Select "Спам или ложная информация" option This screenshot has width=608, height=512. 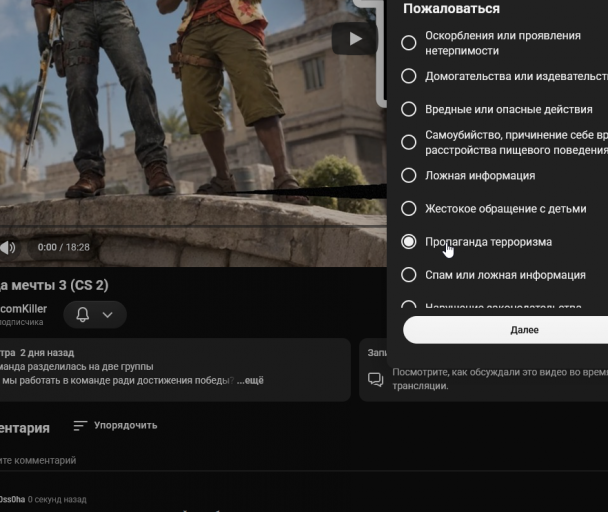[409, 275]
